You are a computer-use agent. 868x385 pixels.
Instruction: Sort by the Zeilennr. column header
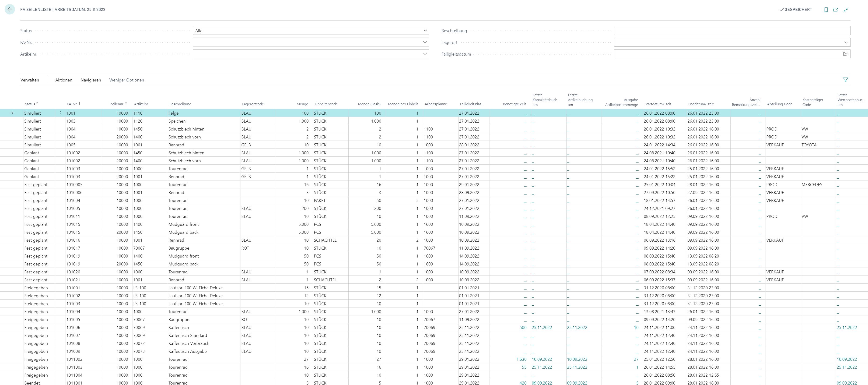119,104
